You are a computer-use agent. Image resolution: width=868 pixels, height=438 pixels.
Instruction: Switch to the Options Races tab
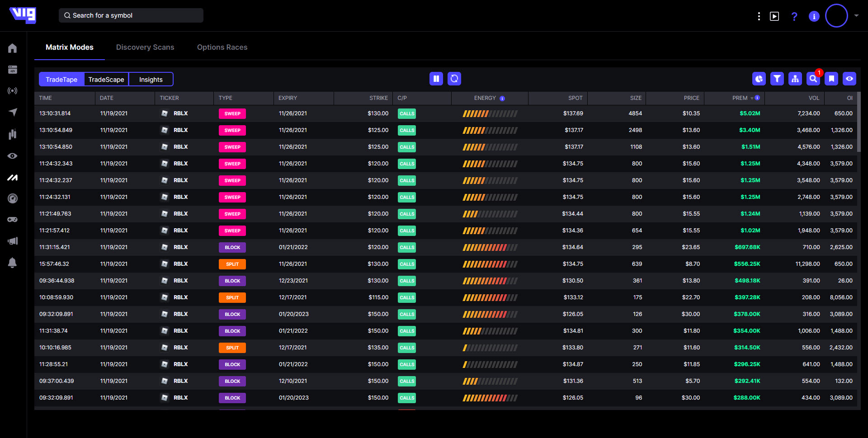click(222, 47)
